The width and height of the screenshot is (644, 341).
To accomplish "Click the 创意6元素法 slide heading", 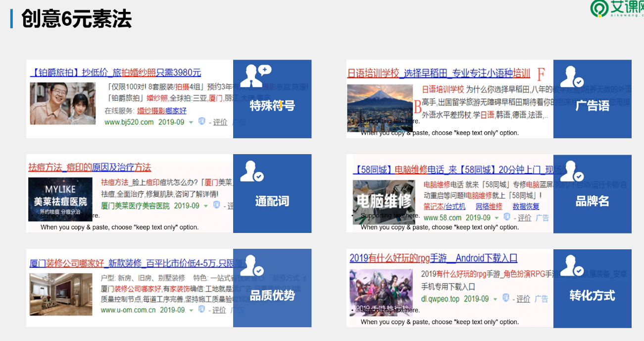I will click(77, 19).
